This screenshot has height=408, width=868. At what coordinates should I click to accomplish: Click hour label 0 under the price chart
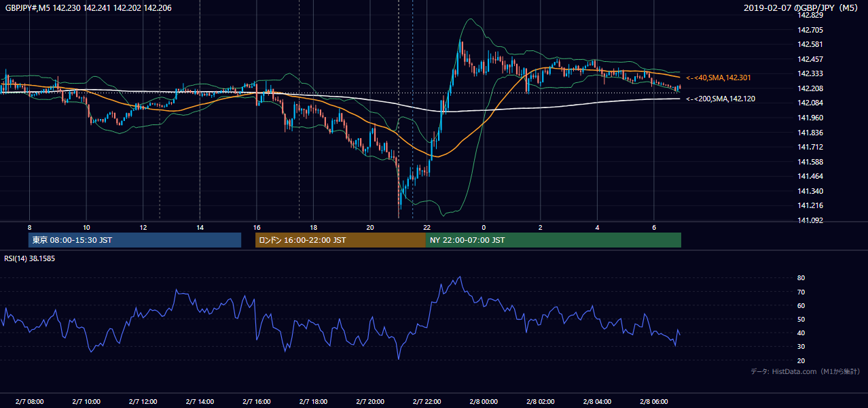tap(484, 227)
